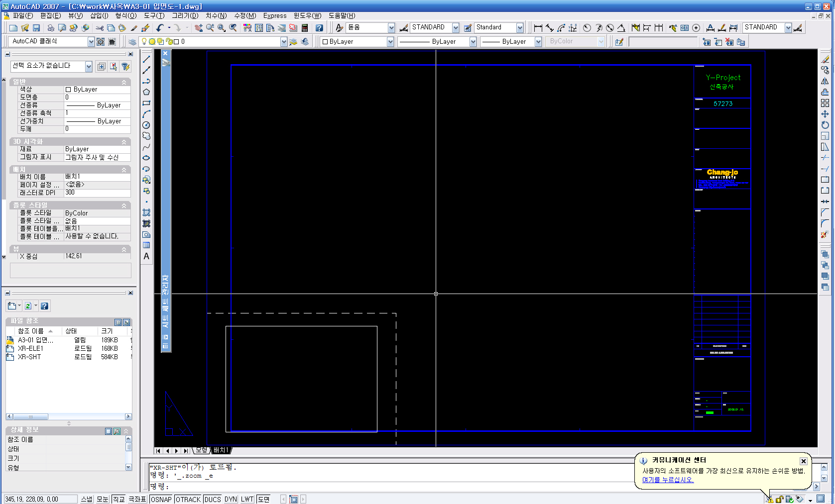
Task: Open the QuickCalc calculator icon
Action: click(x=305, y=28)
